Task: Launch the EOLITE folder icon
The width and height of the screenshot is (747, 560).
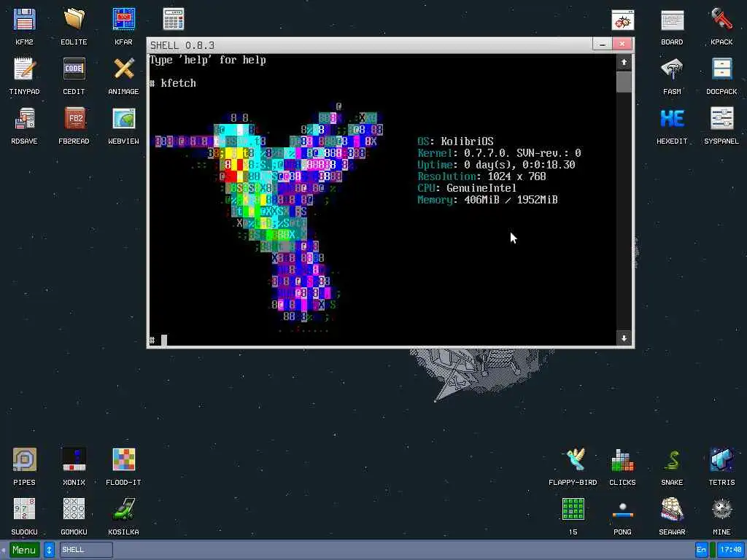Action: point(74,20)
